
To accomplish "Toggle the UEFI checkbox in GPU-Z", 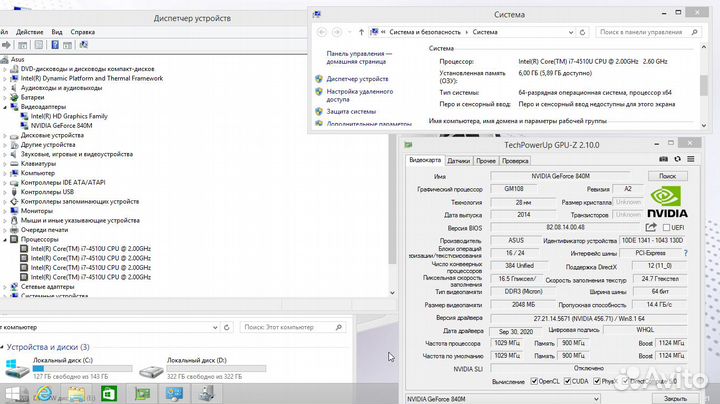I will click(666, 227).
